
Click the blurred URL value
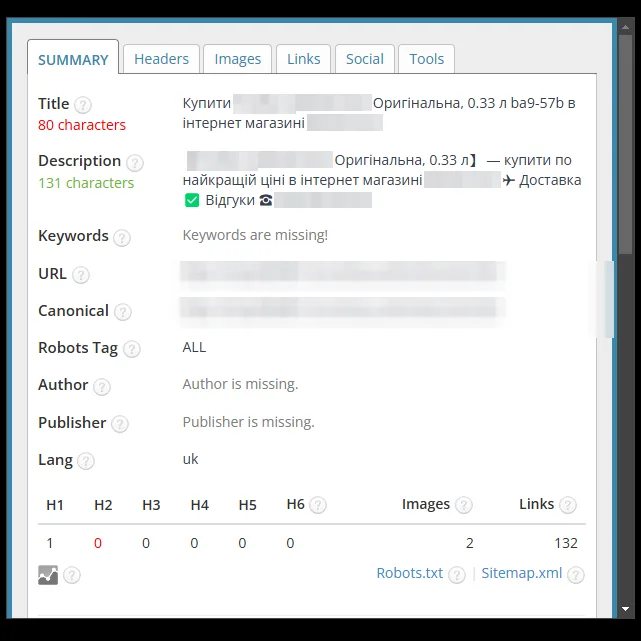coord(343,272)
